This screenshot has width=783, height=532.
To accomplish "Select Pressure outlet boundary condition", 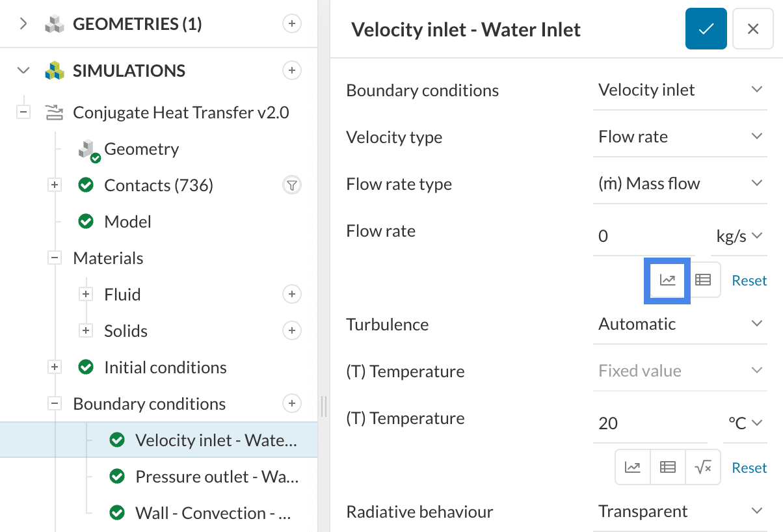I will [216, 477].
